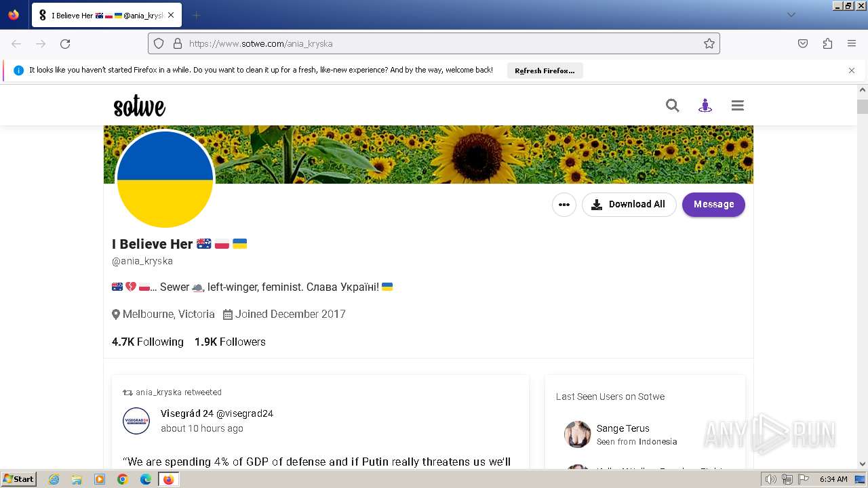Image resolution: width=868 pixels, height=488 pixels.
Task: Open the three-dots more options button
Action: click(x=564, y=204)
